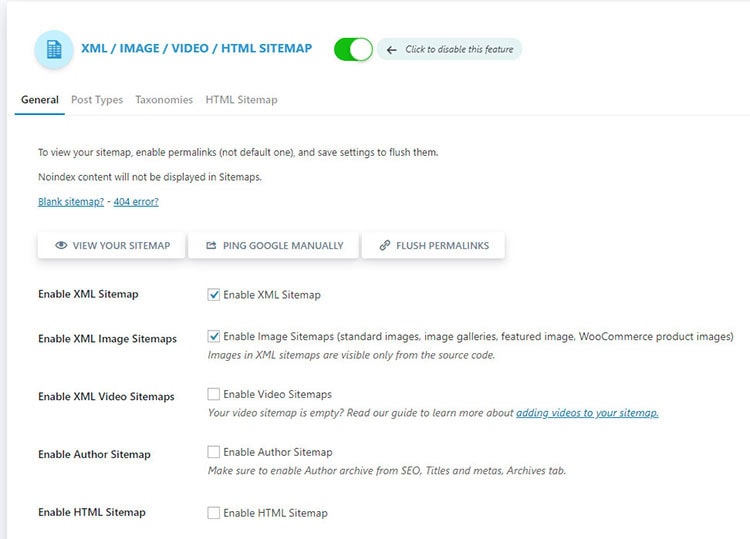Click the Enable XML Video Sitemaps row heading
The width and height of the screenshot is (750, 539).
tap(106, 396)
